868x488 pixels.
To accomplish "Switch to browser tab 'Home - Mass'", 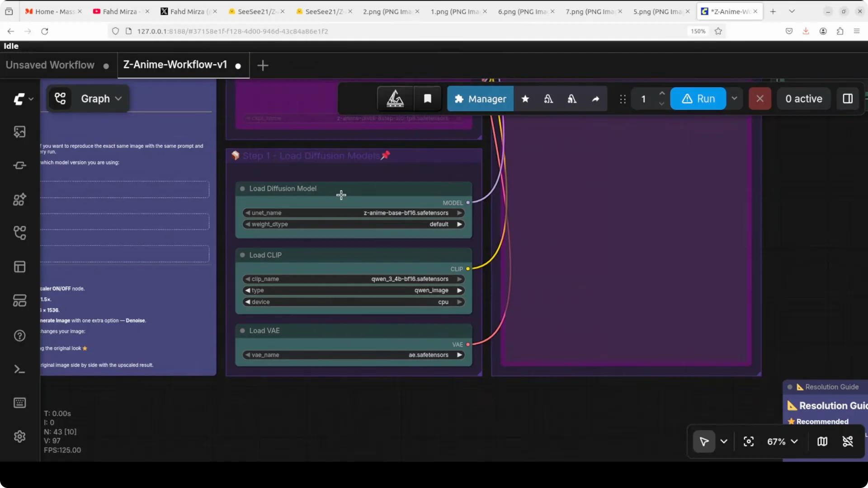I will 53,11.
